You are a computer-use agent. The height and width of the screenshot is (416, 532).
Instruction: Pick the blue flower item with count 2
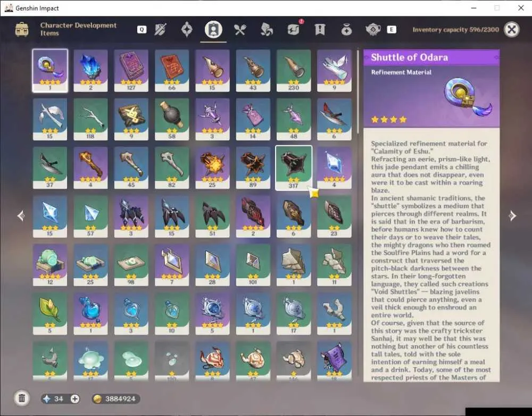(x=90, y=71)
